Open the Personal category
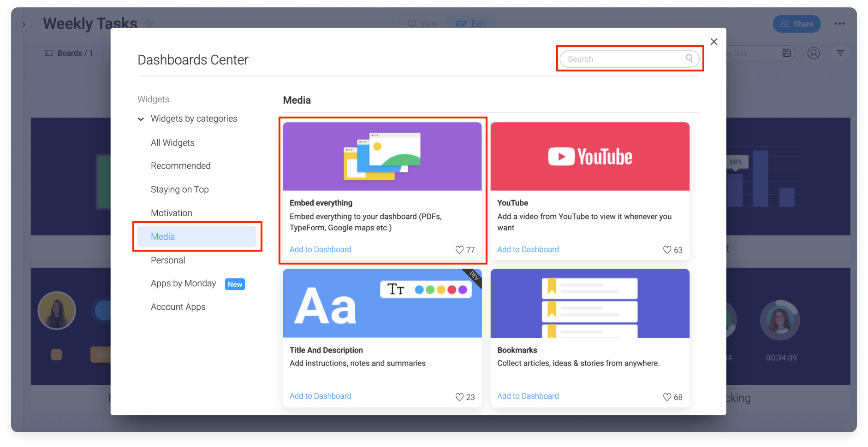Viewport: 868px width, 447px height. (167, 260)
